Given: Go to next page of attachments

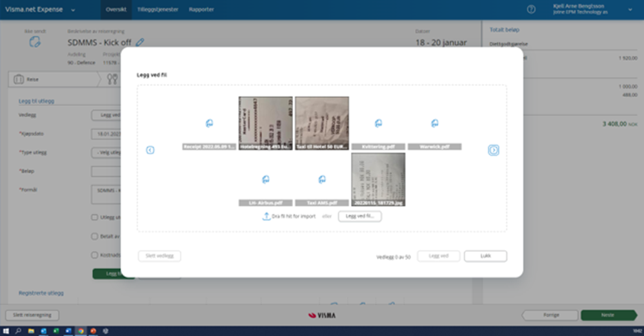Looking at the screenshot, I should [x=494, y=150].
